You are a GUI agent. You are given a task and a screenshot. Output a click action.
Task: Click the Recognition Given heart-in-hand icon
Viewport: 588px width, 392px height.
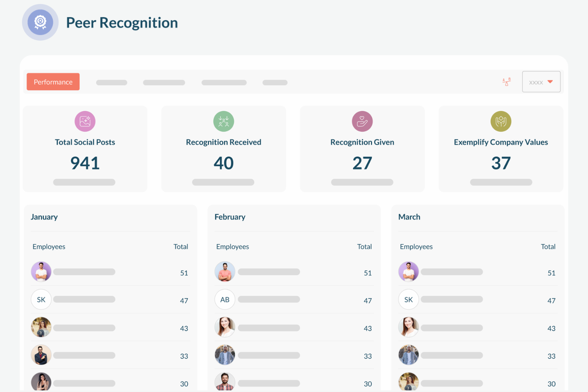point(362,121)
